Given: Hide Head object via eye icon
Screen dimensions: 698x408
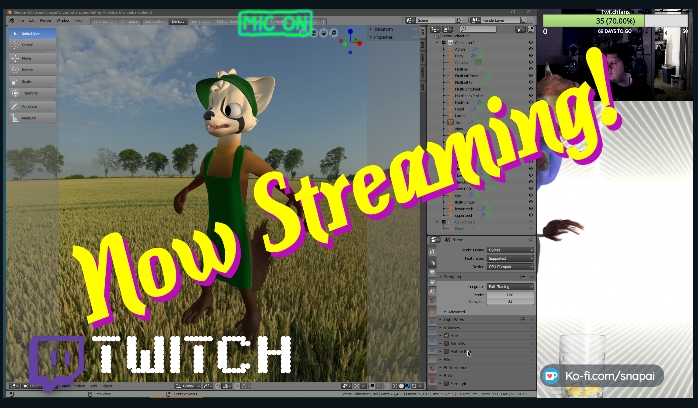Looking at the screenshot, I should point(531,109).
